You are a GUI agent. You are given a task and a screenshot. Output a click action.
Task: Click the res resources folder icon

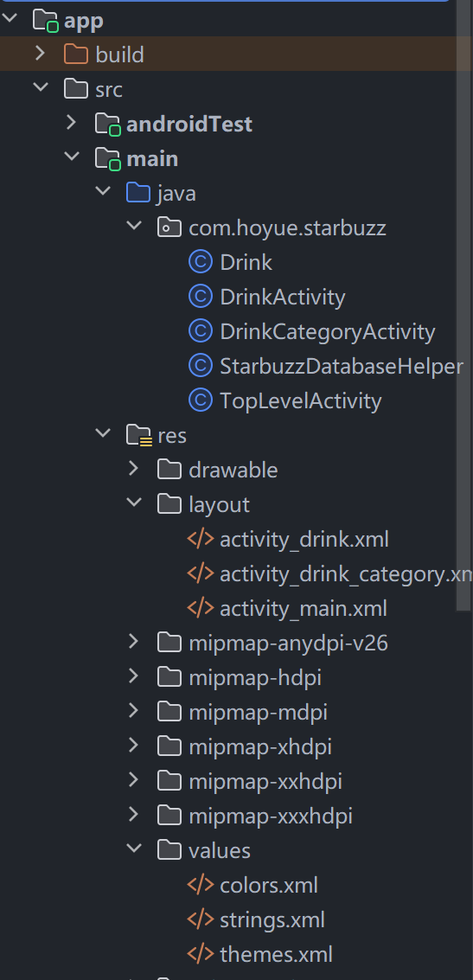pyautogui.click(x=138, y=435)
